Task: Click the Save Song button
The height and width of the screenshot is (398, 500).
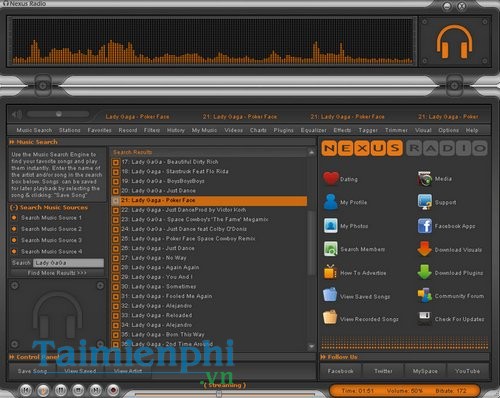Action: 32,371
